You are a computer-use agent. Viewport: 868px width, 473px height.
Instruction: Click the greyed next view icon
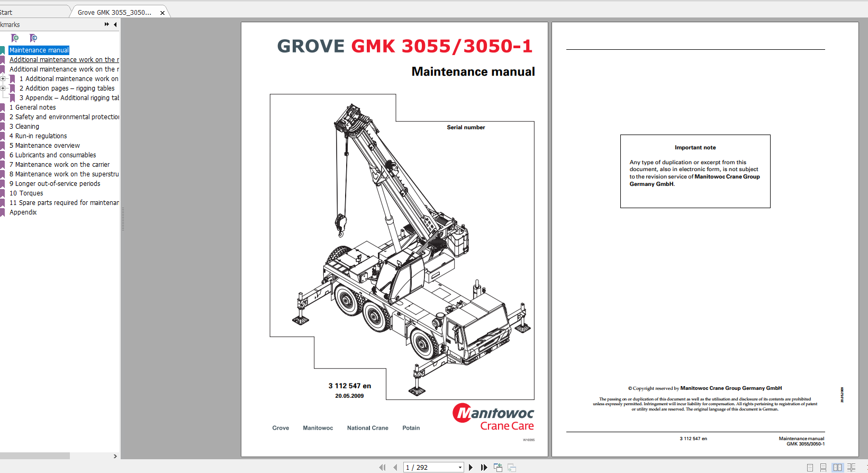(x=512, y=467)
